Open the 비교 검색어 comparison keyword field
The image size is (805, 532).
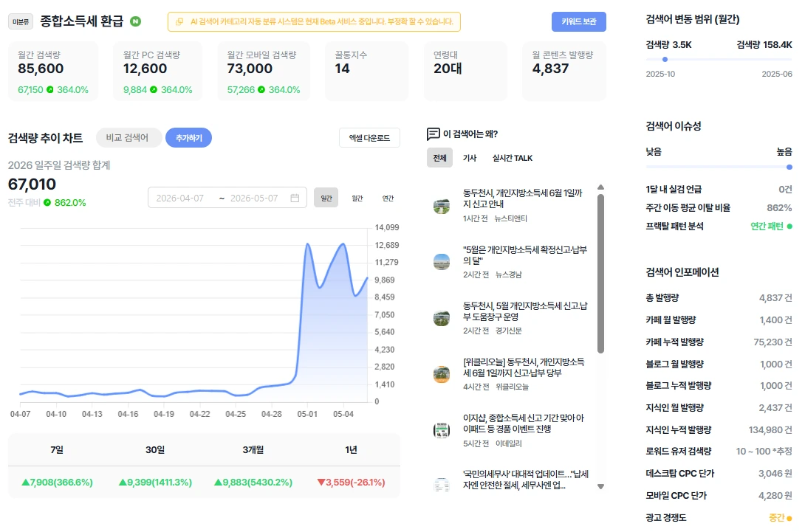[129, 137]
